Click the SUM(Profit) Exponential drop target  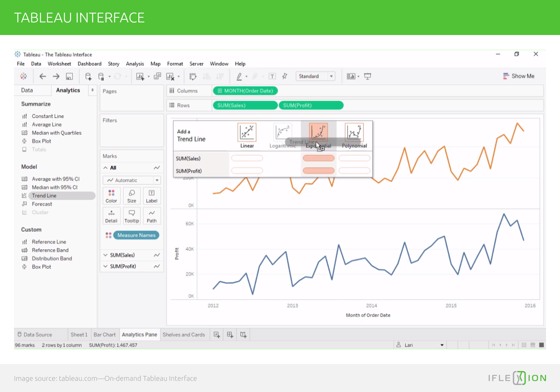(318, 170)
